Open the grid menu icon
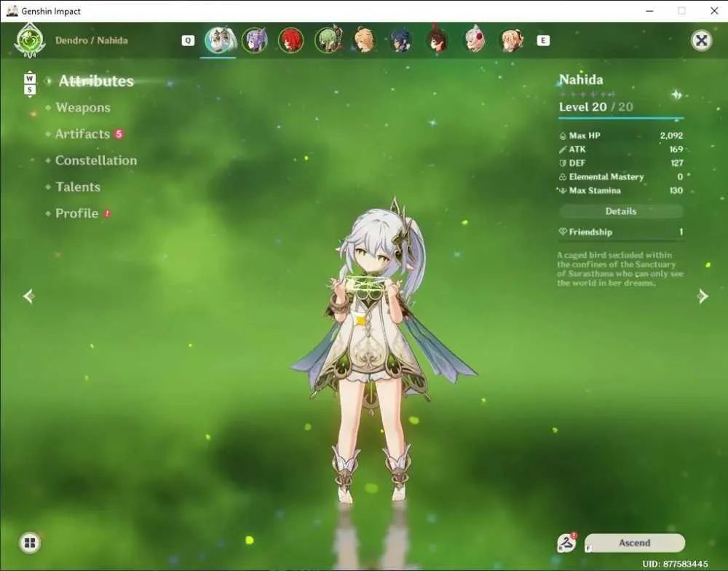Image resolution: width=728 pixels, height=571 pixels. click(x=30, y=543)
